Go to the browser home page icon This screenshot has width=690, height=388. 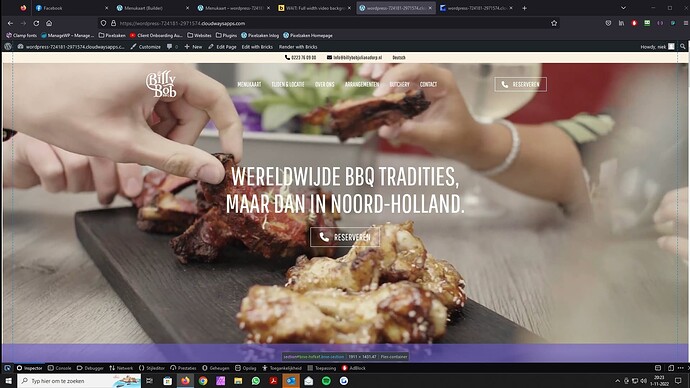coord(49,23)
